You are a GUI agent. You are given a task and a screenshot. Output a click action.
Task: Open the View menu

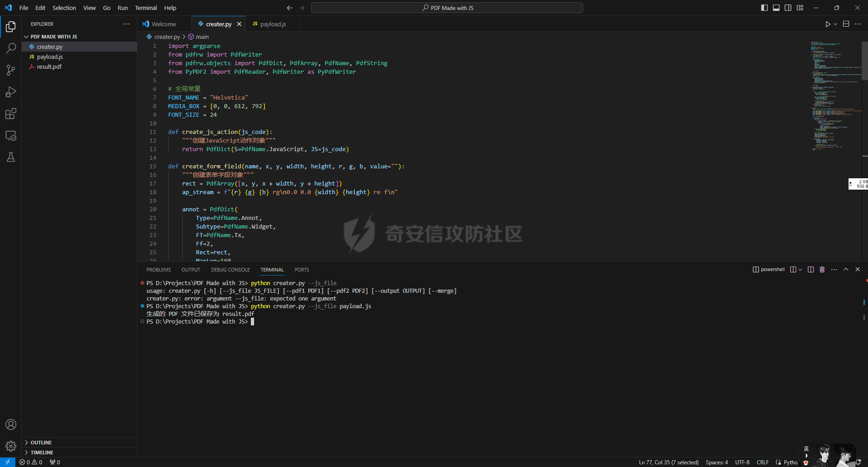[90, 8]
